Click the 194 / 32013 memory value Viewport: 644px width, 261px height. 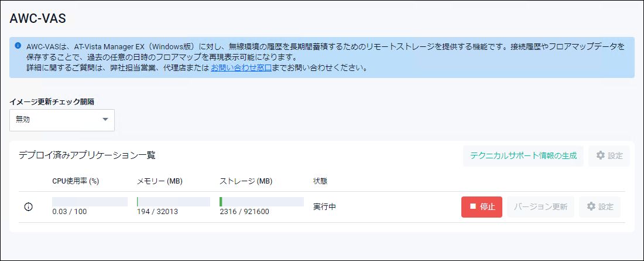[x=157, y=212]
